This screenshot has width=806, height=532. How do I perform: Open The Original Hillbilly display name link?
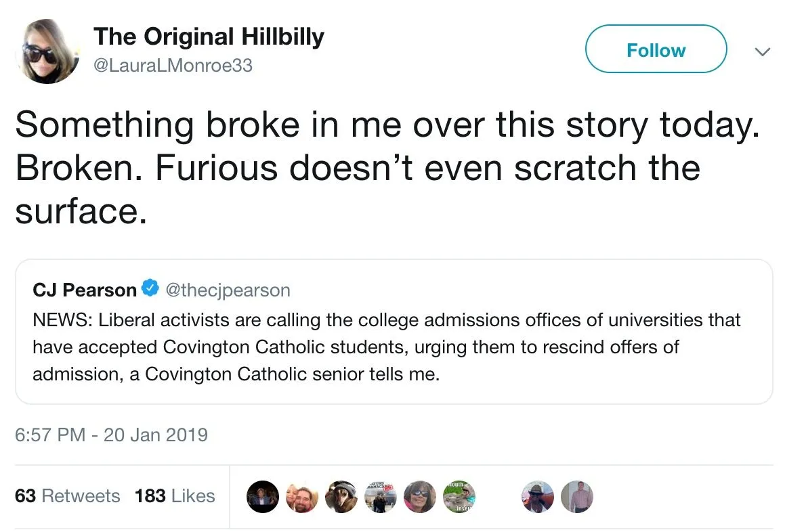point(209,37)
